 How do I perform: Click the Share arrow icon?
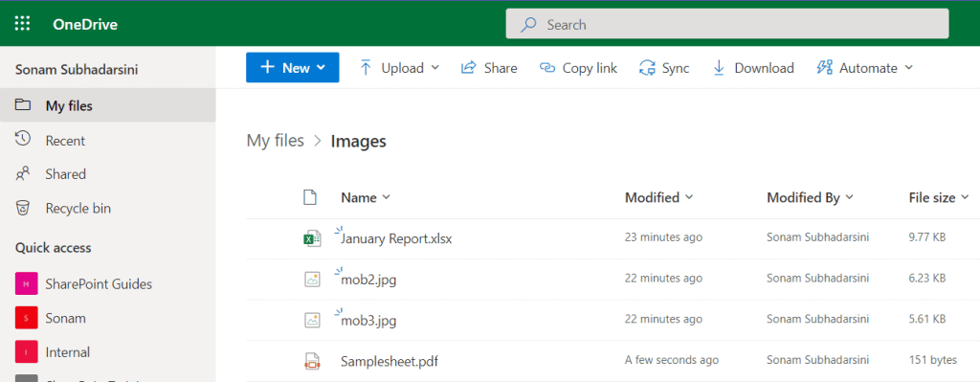click(468, 68)
